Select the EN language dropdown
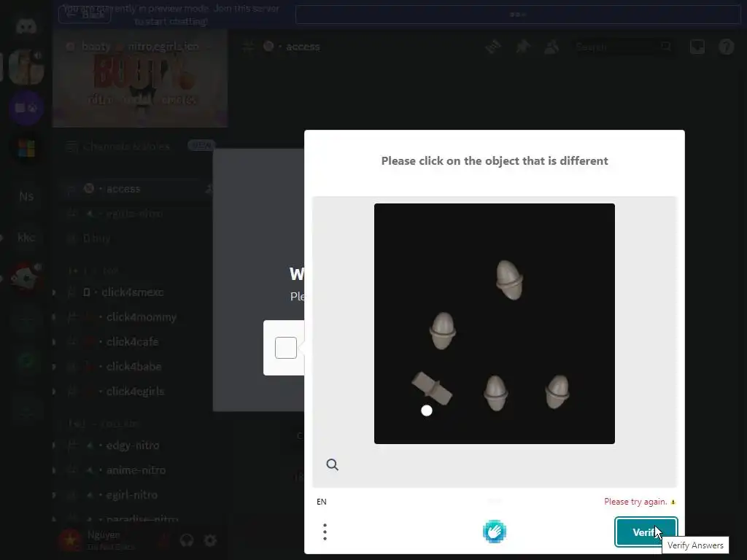Screen dimensions: 747x560 [322, 502]
